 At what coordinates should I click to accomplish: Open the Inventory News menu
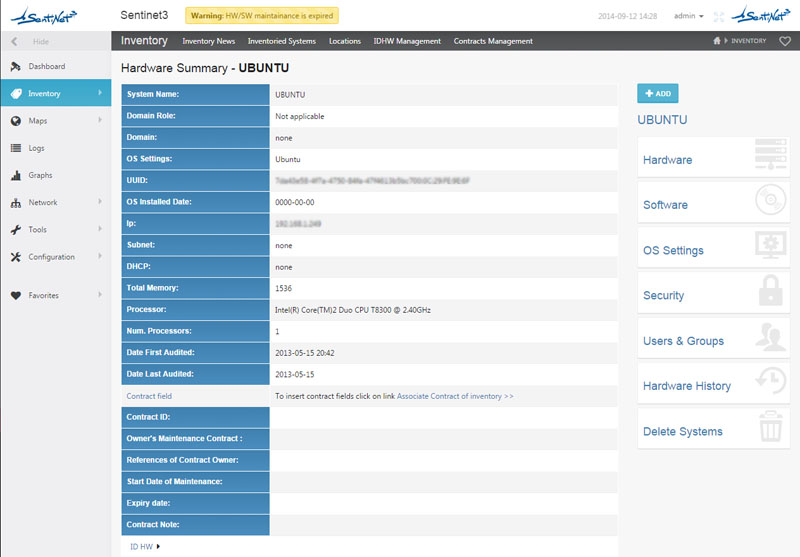209,41
